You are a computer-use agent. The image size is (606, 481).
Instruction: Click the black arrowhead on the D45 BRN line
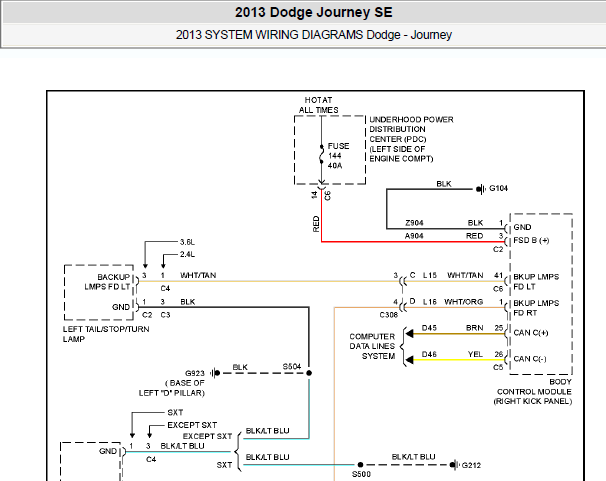point(409,333)
